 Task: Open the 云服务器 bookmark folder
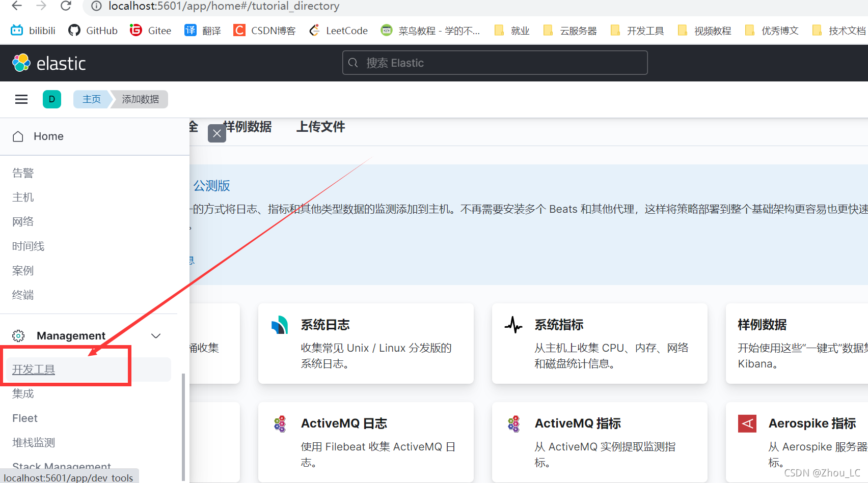coord(570,31)
